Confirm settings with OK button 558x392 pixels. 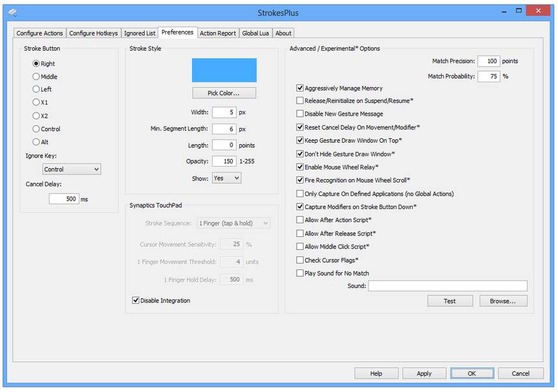click(472, 373)
